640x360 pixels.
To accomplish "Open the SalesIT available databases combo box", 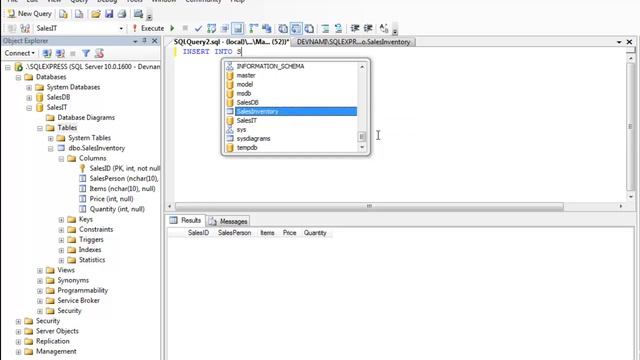I will (x=79, y=28).
